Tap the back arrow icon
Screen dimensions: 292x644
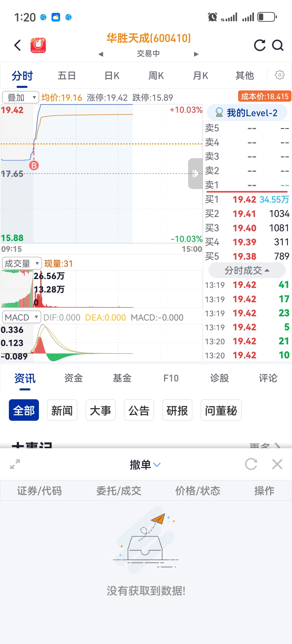point(18,45)
